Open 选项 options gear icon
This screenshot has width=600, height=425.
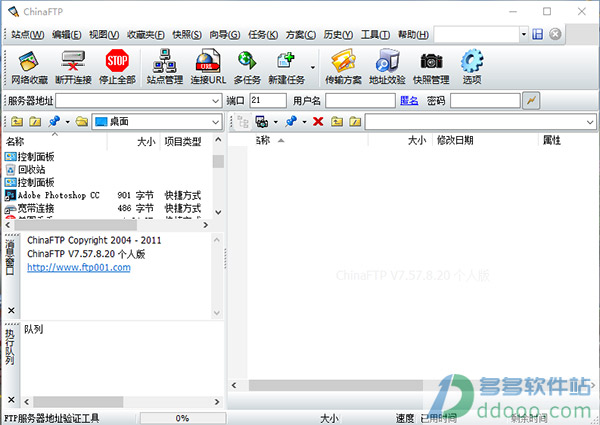472,68
